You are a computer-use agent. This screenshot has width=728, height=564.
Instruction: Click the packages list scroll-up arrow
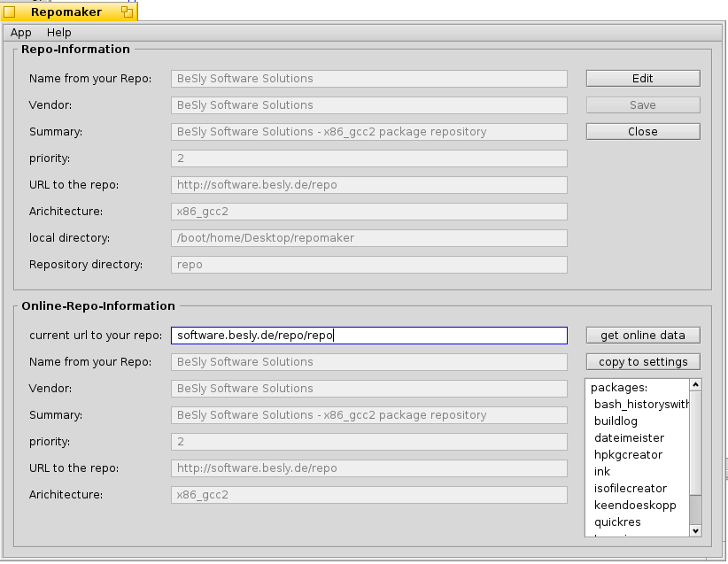tap(695, 385)
